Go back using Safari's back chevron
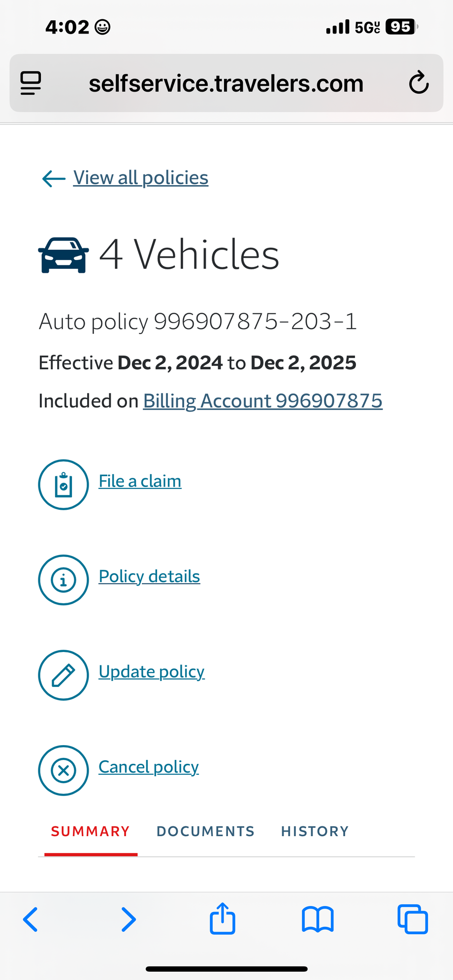This screenshot has width=453, height=980. point(31,919)
